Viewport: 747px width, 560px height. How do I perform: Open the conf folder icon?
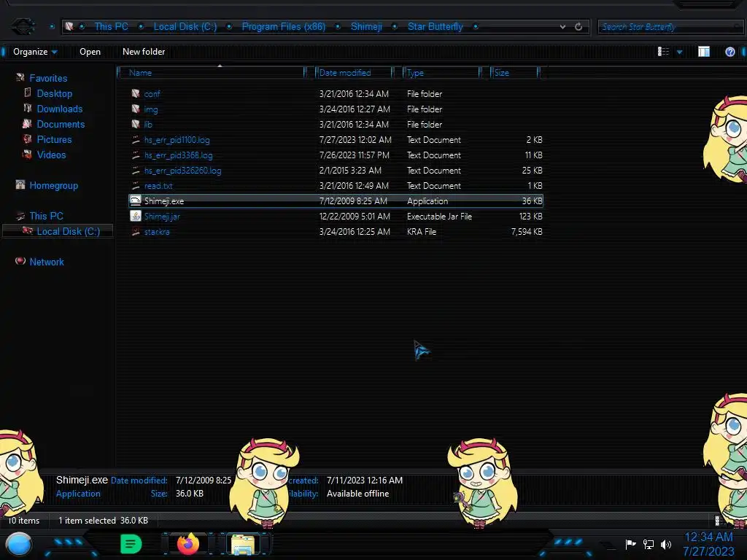coord(136,94)
